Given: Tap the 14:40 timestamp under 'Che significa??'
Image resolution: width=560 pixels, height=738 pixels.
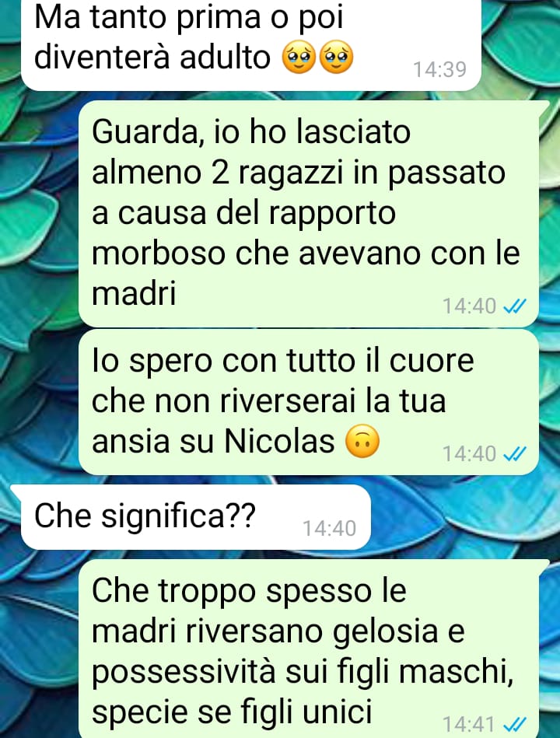Looking at the screenshot, I should point(329,529).
